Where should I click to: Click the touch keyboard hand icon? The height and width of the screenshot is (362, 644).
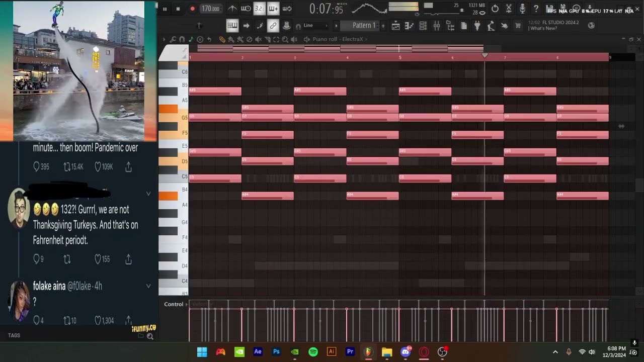click(x=504, y=26)
